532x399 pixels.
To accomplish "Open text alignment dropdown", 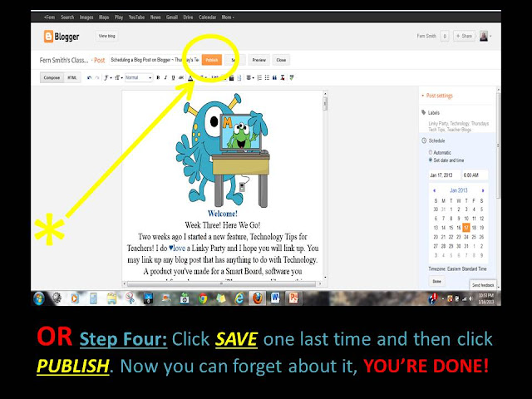I will tap(250, 77).
